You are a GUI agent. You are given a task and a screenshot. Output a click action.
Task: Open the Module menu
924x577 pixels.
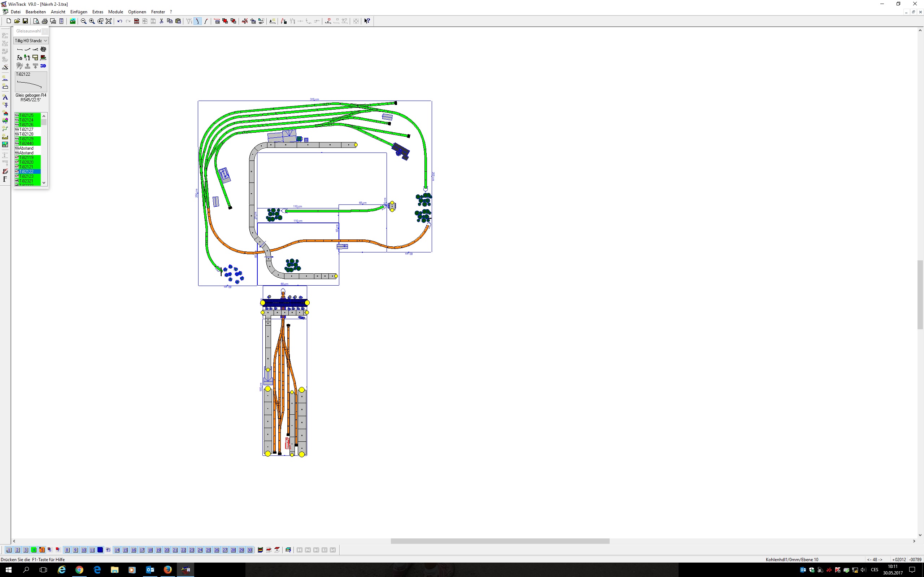tap(115, 12)
